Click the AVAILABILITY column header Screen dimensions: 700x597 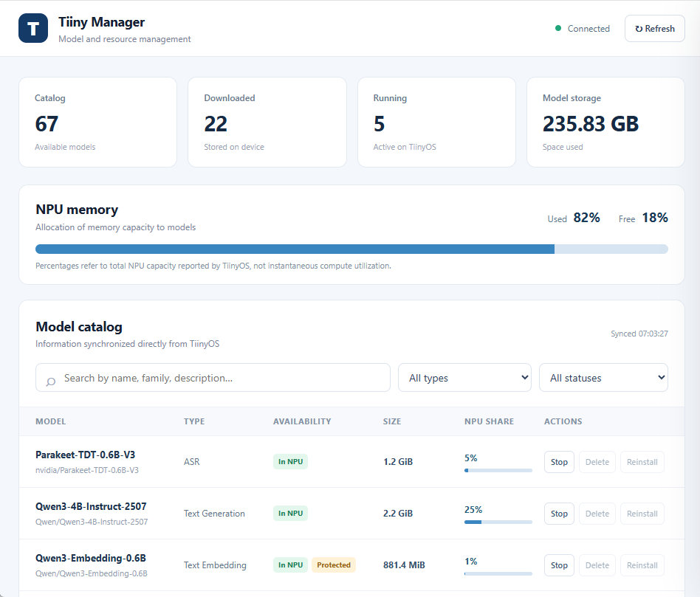302,421
